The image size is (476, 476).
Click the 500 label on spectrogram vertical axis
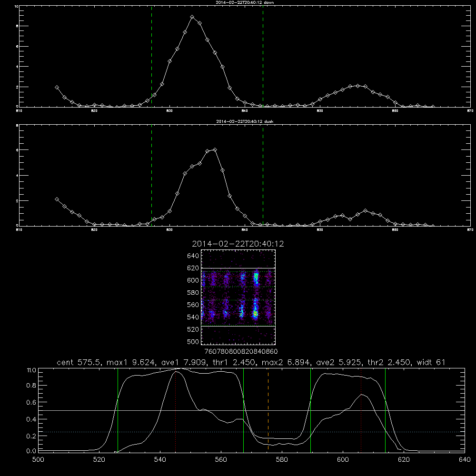193,341
